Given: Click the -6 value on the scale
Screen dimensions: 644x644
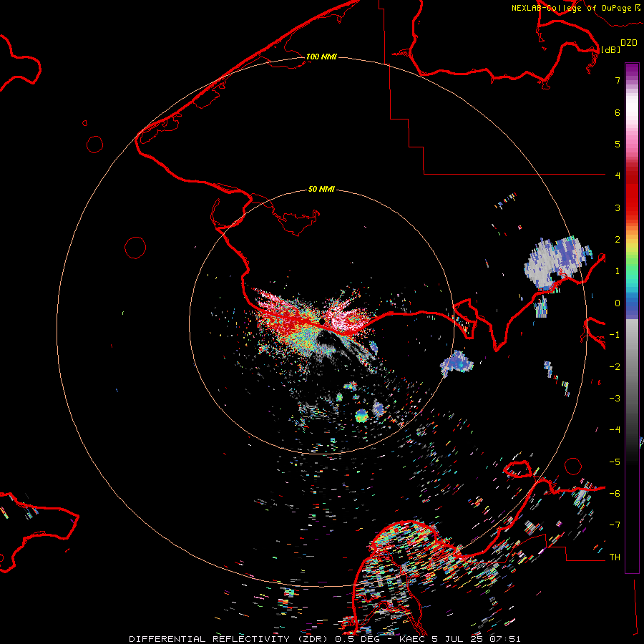Looking at the screenshot, I should coord(615,494).
